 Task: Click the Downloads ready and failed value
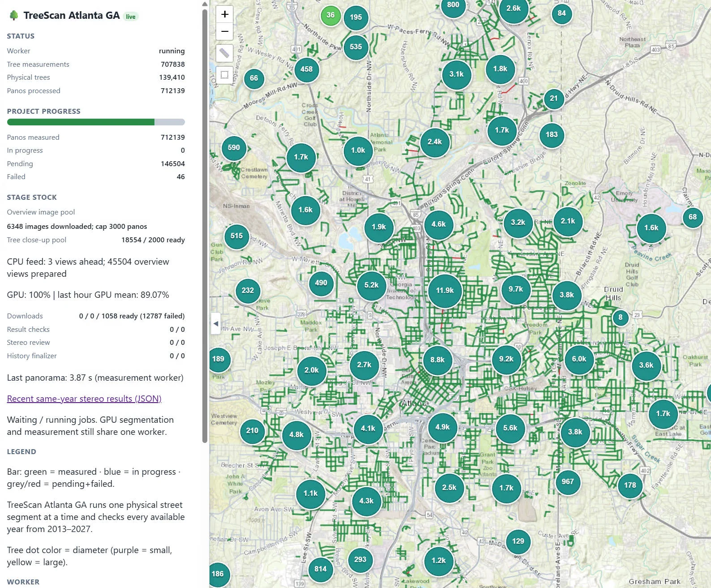point(132,316)
